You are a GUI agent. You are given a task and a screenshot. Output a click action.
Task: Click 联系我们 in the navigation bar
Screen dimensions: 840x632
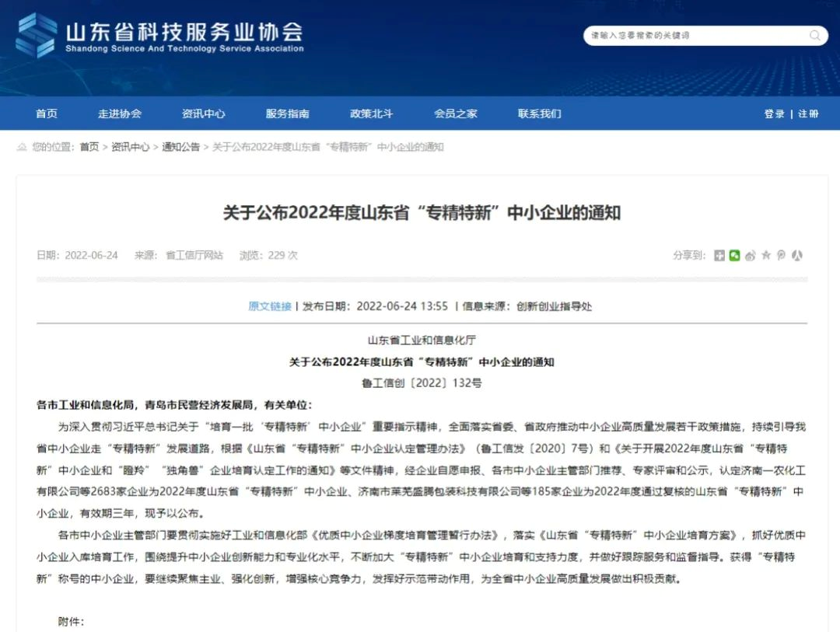tap(540, 113)
